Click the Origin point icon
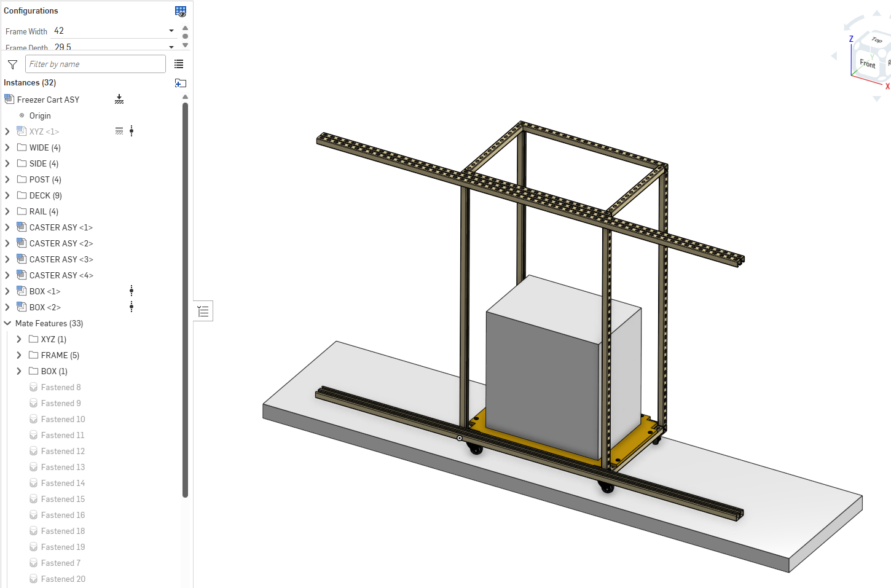891x588 pixels. (x=22, y=116)
